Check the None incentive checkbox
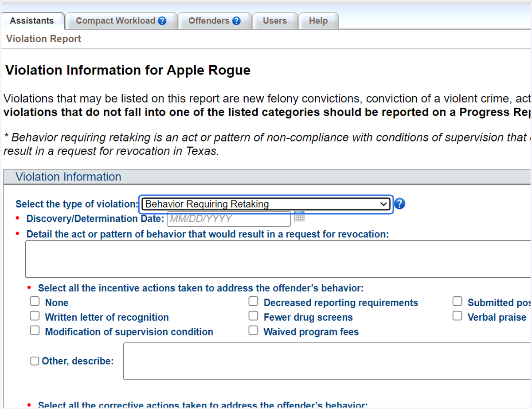This screenshot has height=409, width=532. click(x=35, y=302)
